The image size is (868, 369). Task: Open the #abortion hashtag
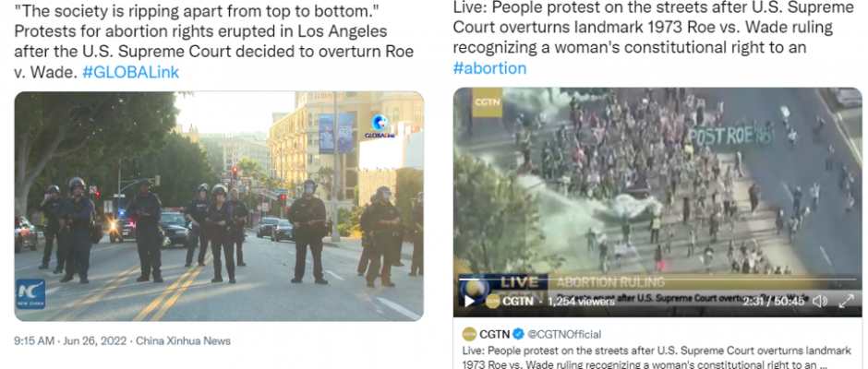click(489, 68)
